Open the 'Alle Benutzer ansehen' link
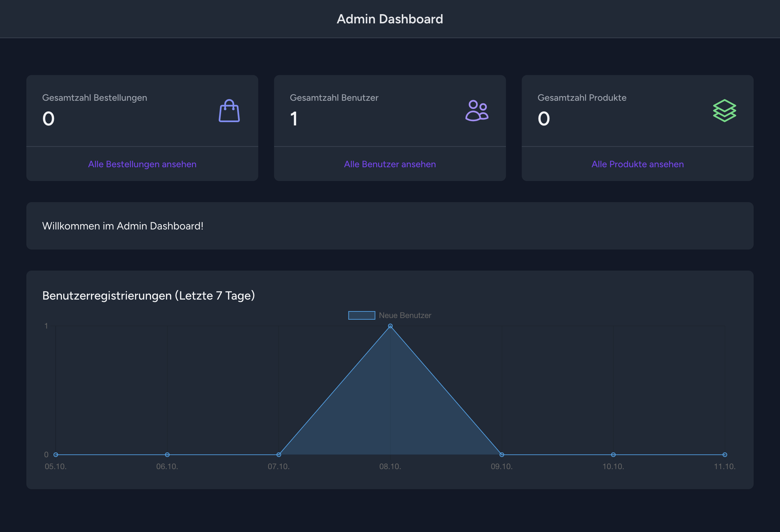 coord(390,164)
